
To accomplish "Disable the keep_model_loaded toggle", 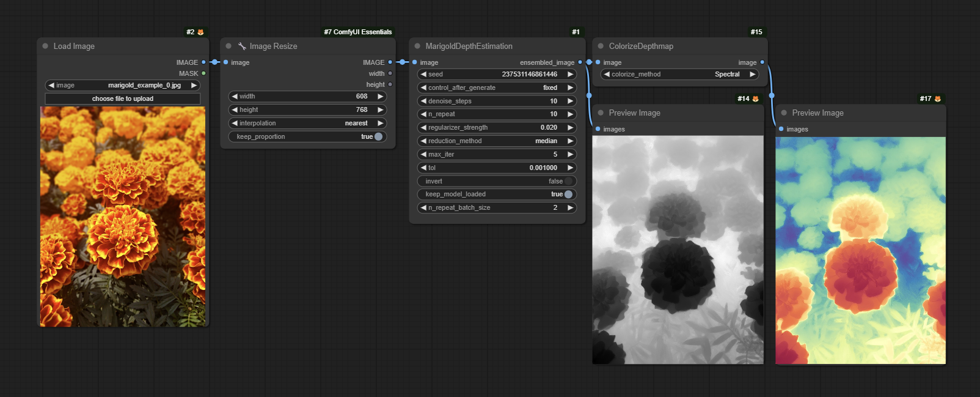I will [x=568, y=195].
